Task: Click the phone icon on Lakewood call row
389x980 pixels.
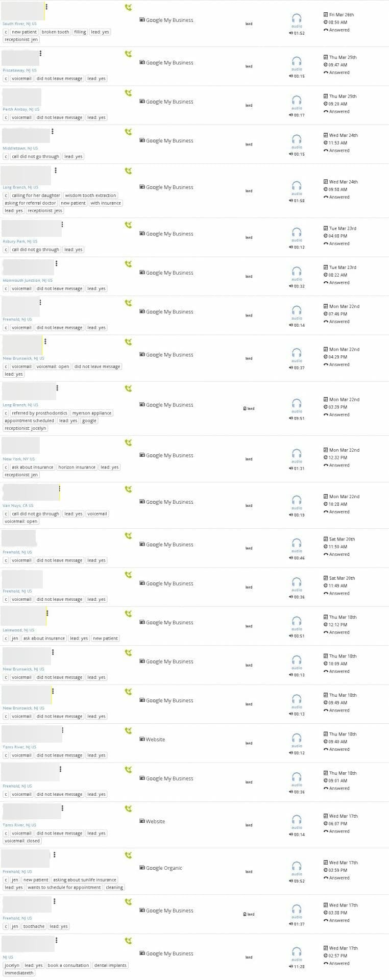Action: (128, 614)
